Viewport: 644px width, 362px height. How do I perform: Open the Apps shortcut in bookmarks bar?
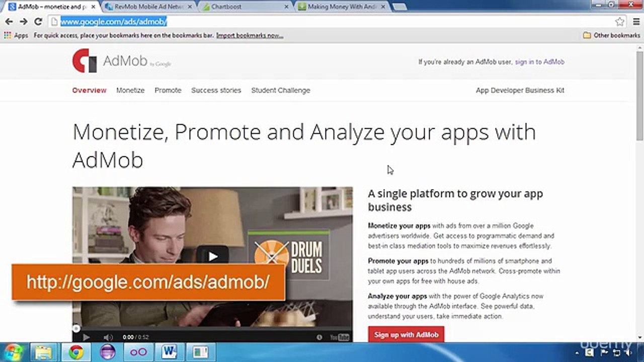coord(16,35)
